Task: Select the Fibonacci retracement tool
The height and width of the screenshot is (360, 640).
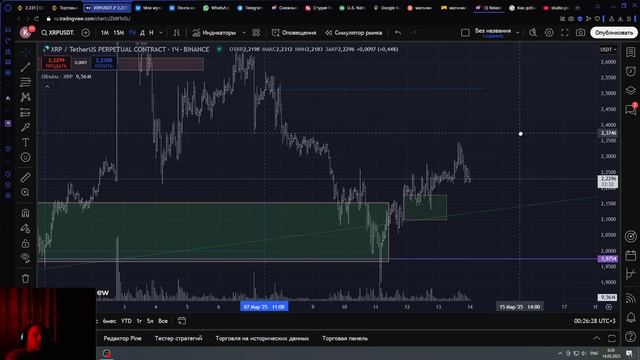Action: [25, 82]
